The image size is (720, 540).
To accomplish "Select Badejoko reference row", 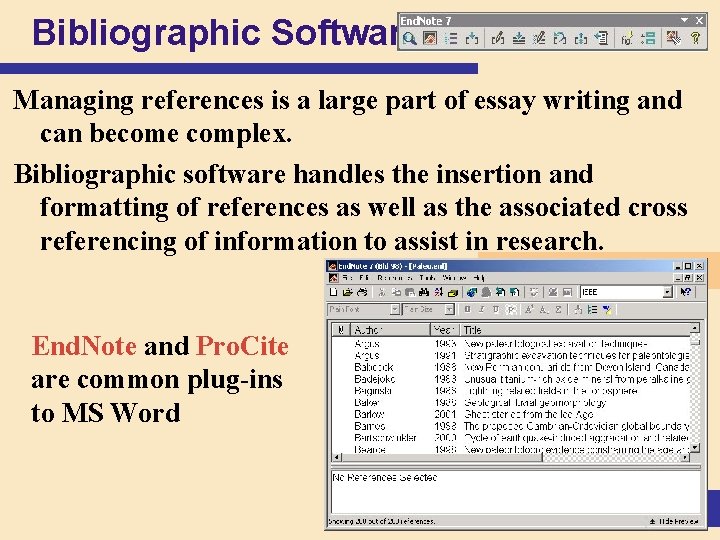I will pos(511,379).
